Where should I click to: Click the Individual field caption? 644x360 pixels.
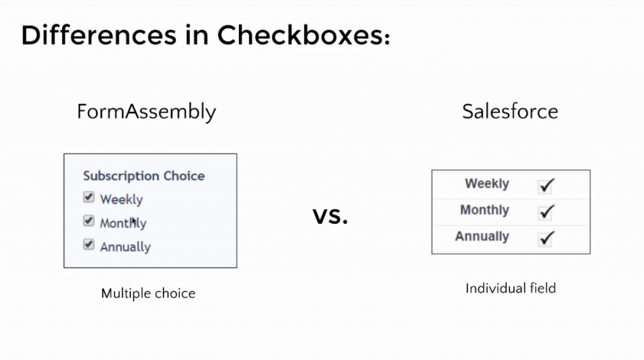(511, 288)
